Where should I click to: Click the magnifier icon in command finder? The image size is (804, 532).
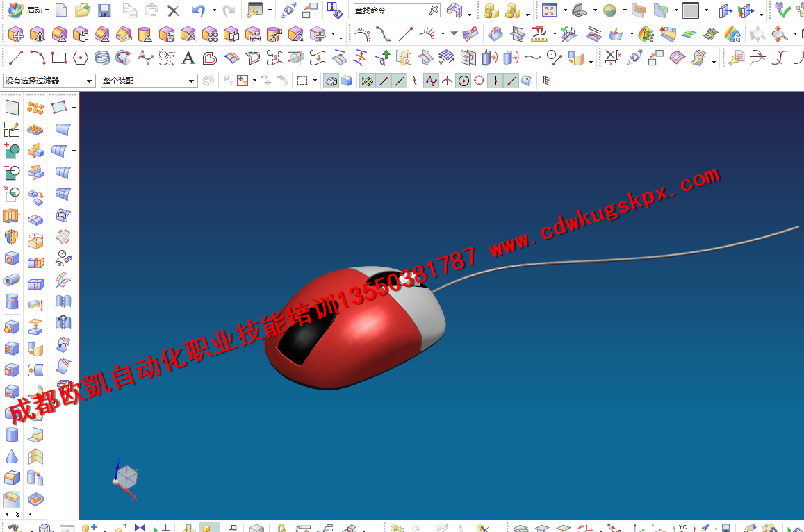click(x=434, y=10)
